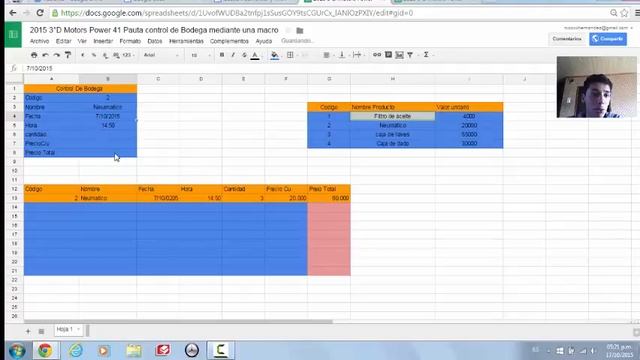The width and height of the screenshot is (640, 360).
Task: Open the Ver menu
Action: pyautogui.click(x=82, y=41)
